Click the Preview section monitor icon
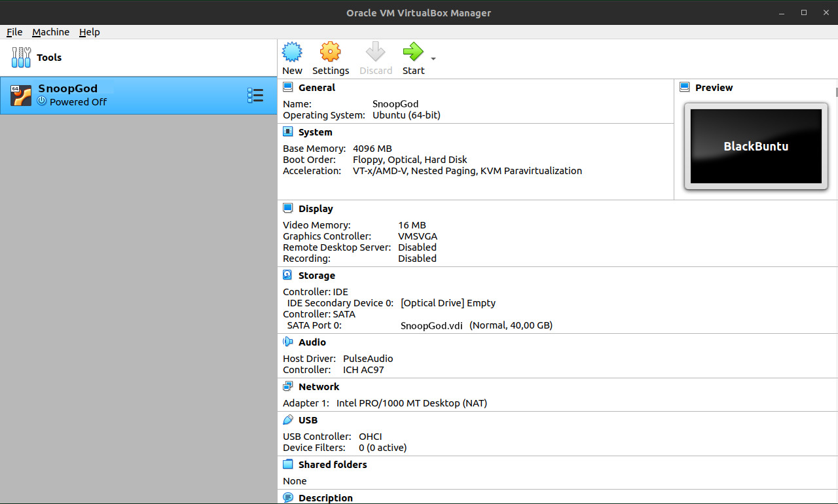The width and height of the screenshot is (838, 504). (685, 87)
